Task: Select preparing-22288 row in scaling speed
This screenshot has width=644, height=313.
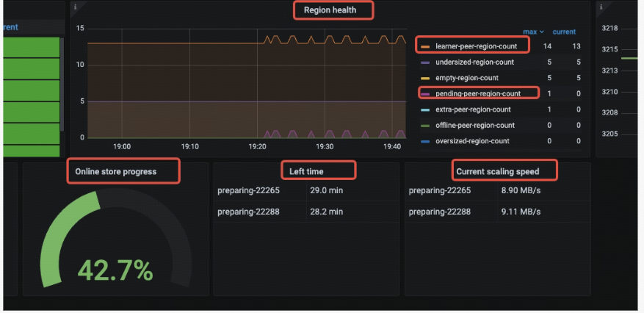Action: (497, 212)
